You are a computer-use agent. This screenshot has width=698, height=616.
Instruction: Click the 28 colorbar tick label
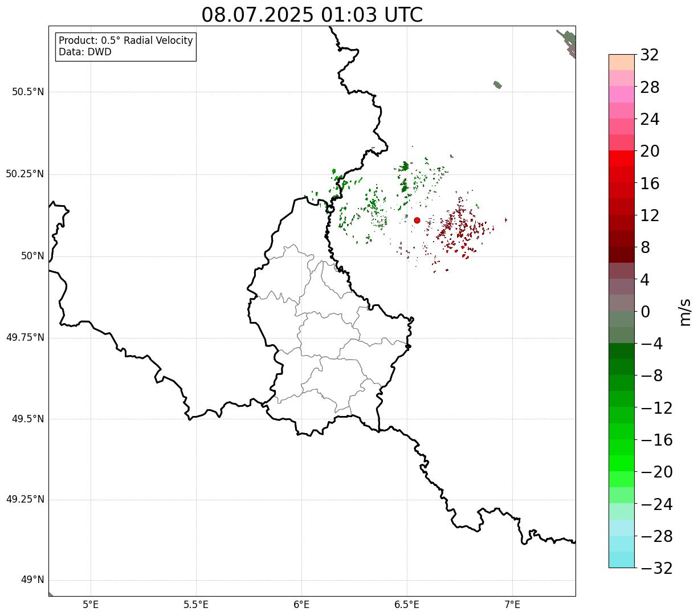tap(650, 87)
